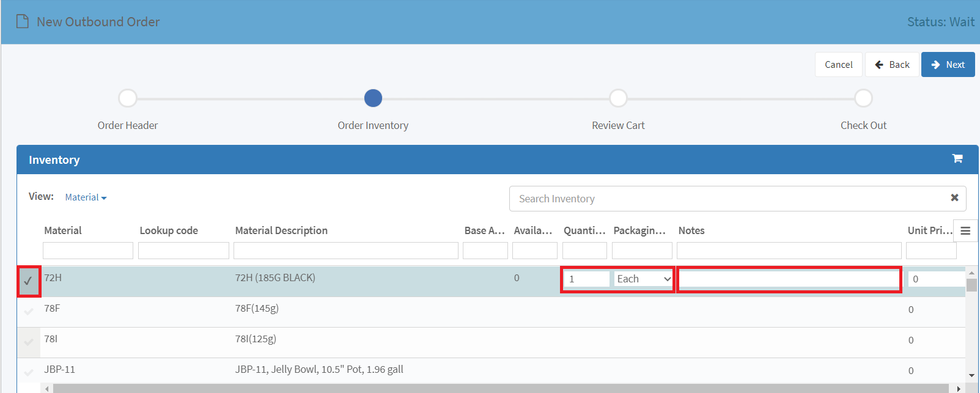The height and width of the screenshot is (393, 980).
Task: Click the Cancel button
Action: pyautogui.click(x=838, y=64)
